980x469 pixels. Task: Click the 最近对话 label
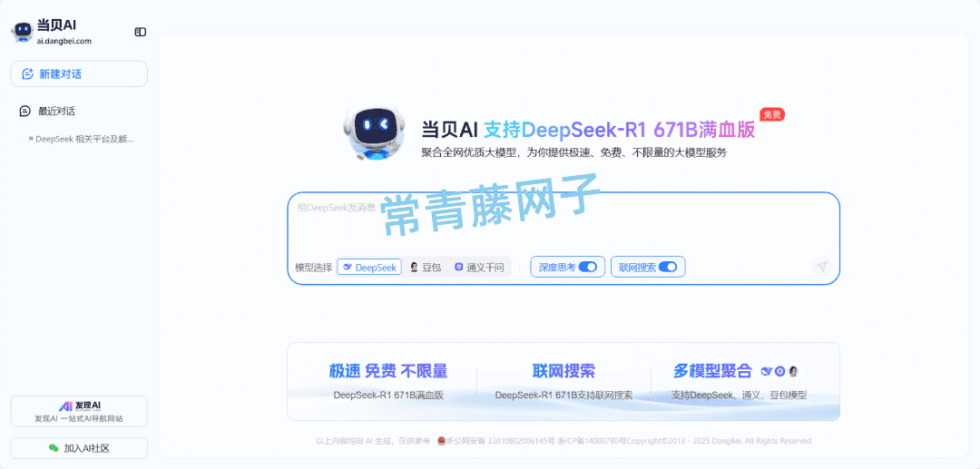coord(57,112)
